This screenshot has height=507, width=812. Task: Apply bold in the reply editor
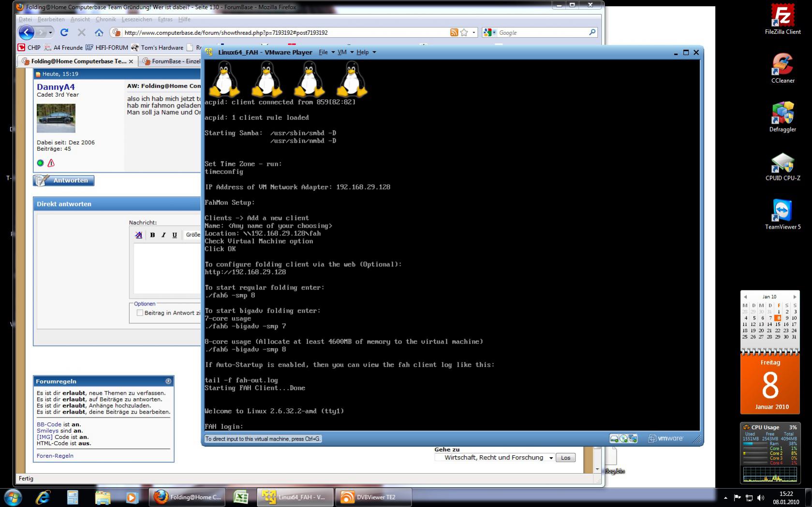coord(152,235)
